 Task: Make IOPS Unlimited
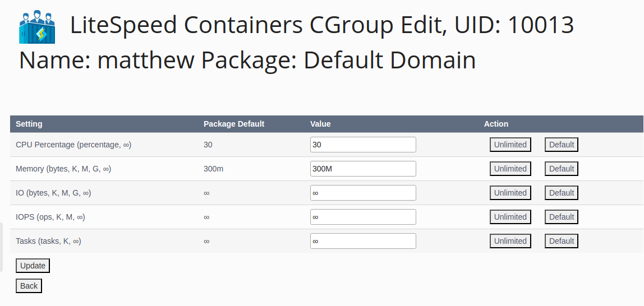510,217
